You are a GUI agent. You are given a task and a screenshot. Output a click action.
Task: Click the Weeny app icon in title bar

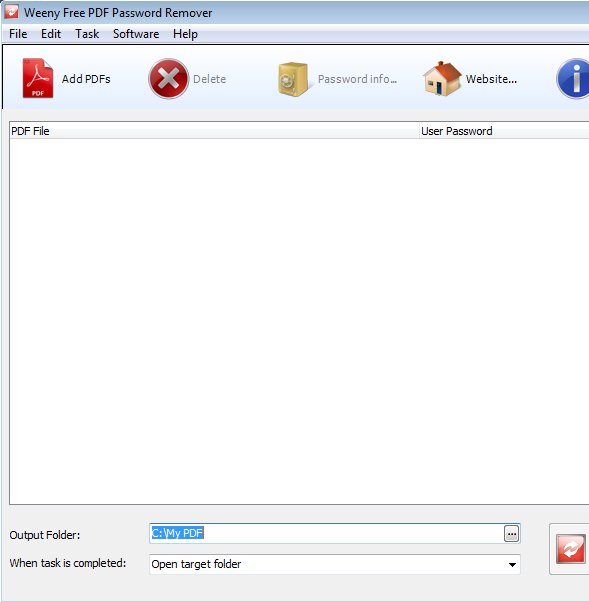(x=11, y=12)
